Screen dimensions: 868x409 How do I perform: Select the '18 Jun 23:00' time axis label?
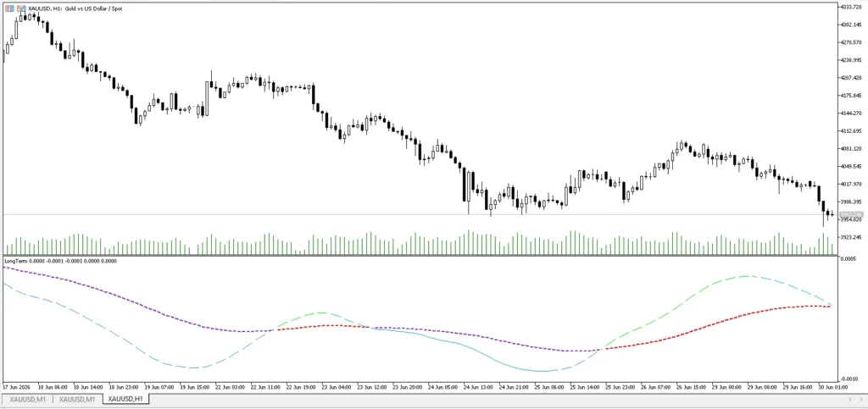[x=122, y=387]
